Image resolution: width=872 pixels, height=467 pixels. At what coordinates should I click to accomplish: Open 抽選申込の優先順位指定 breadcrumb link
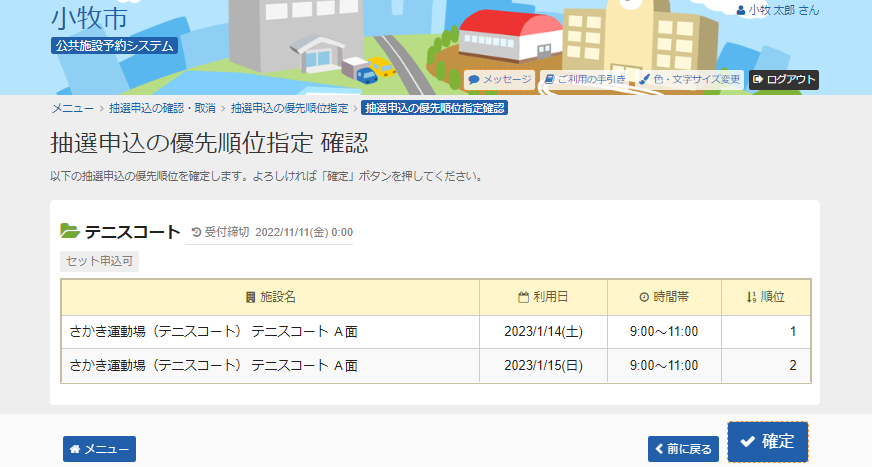coord(289,108)
